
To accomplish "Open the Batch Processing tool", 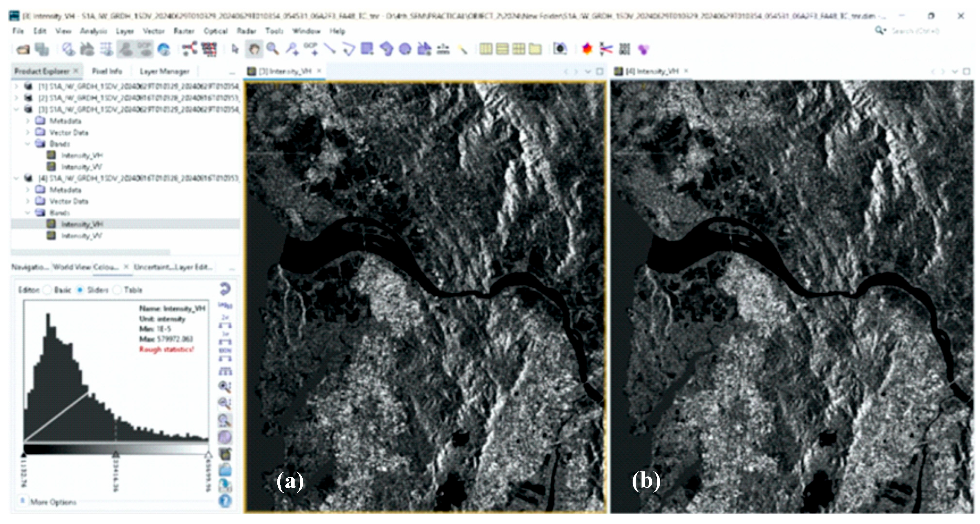I will pos(209,49).
